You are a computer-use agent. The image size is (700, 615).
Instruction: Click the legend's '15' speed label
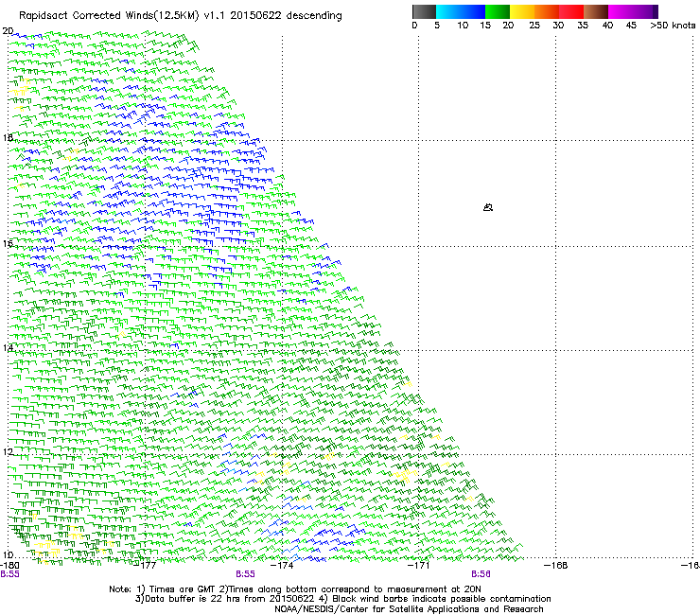[x=485, y=26]
